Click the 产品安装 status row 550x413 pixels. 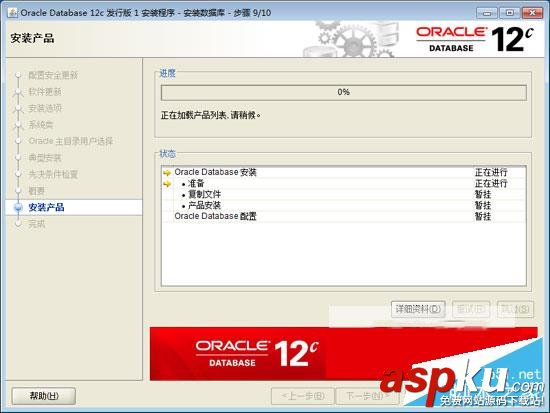tap(344, 205)
